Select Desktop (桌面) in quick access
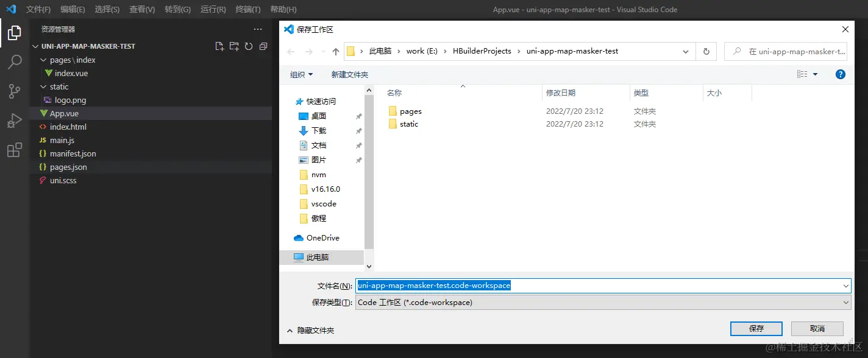Screen dimensions: 868x358 319,116
